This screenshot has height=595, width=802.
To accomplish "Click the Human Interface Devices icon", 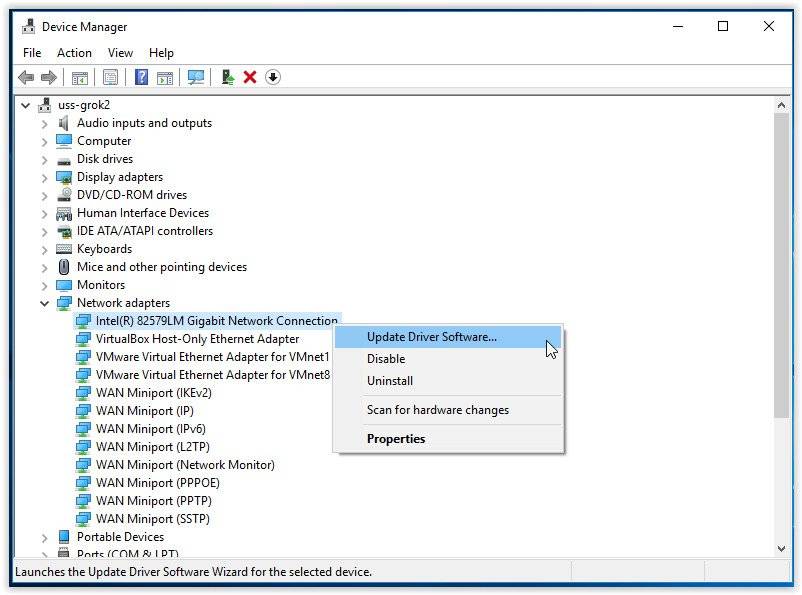I will click(x=64, y=213).
